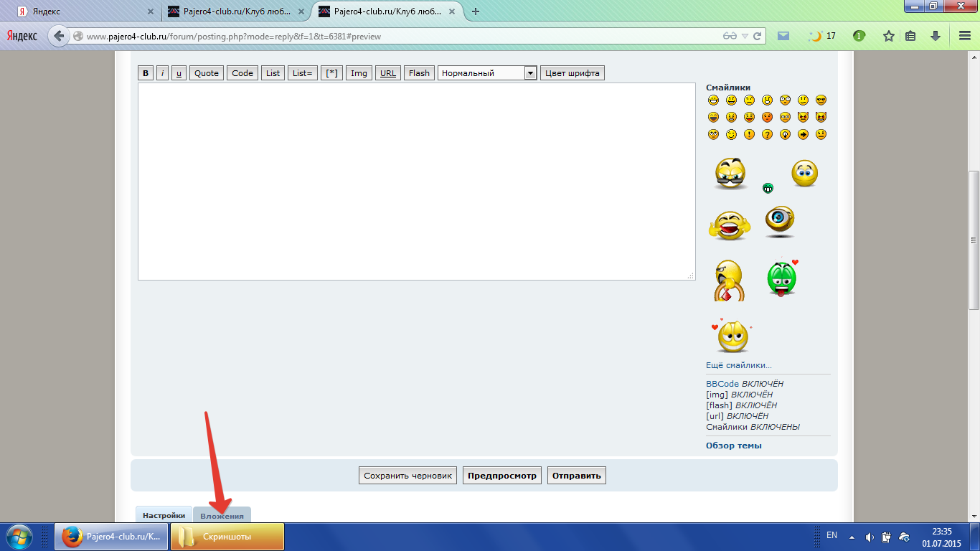
Task: Open the browser hamburger menu
Action: [964, 36]
